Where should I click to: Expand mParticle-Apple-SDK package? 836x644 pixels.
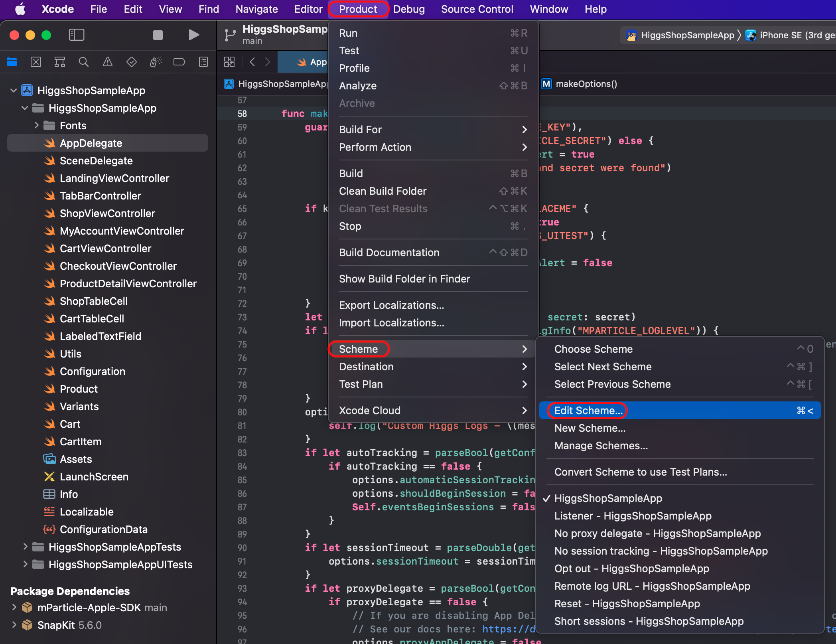14,608
